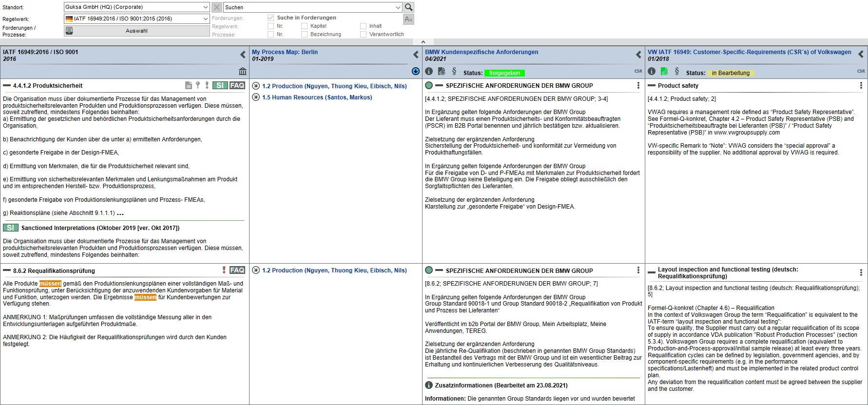868x405 pixels.
Task: Enable the Kapitel checkbox
Action: [304, 26]
